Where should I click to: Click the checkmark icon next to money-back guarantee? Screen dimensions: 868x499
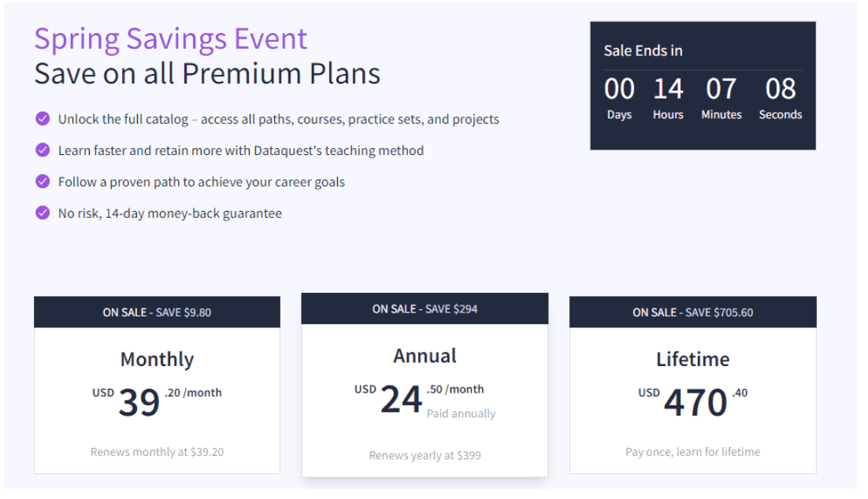tap(43, 213)
